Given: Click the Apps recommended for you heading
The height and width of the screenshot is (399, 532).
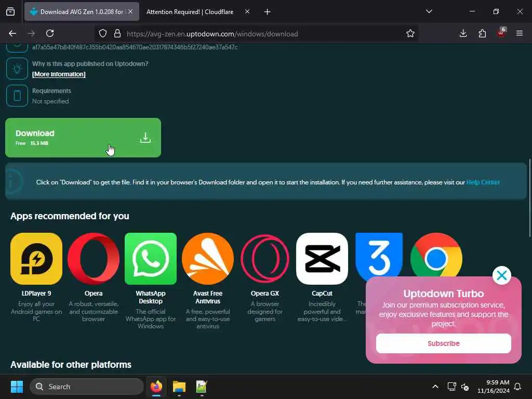Looking at the screenshot, I should [70, 216].
